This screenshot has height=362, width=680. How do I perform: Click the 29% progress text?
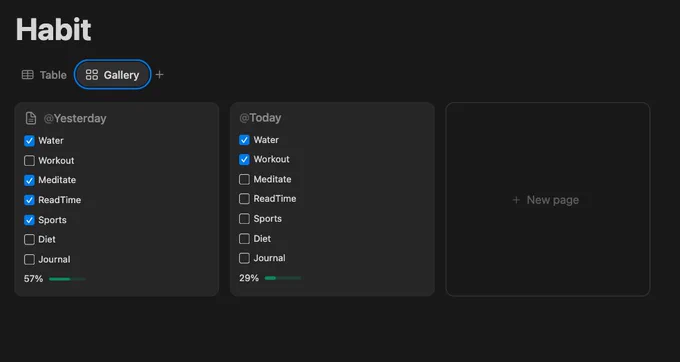click(x=249, y=278)
